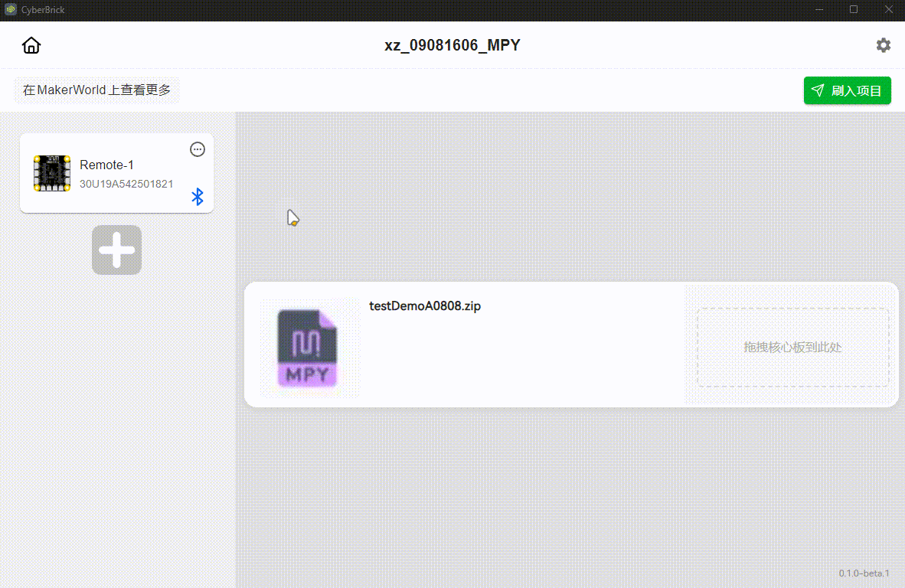Minimize the CyberBrick window

[819, 10]
